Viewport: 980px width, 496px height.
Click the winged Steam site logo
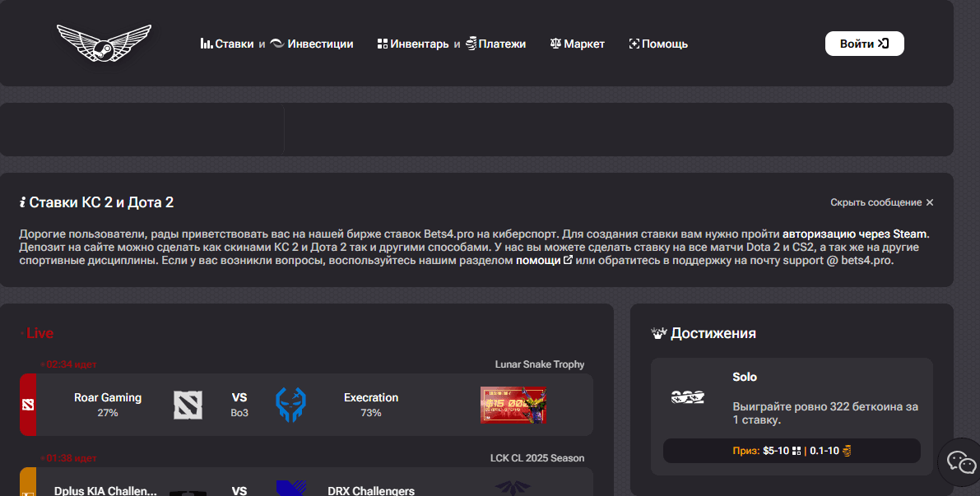tap(104, 43)
